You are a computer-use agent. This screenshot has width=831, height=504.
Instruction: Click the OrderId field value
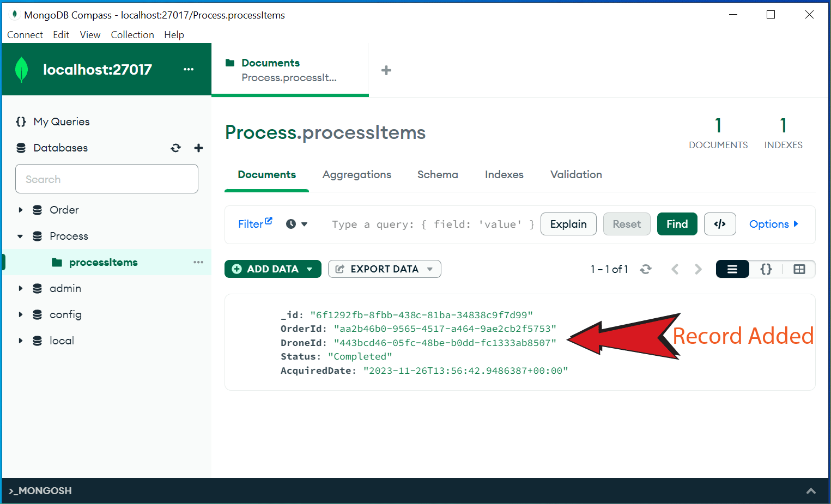[x=445, y=329]
